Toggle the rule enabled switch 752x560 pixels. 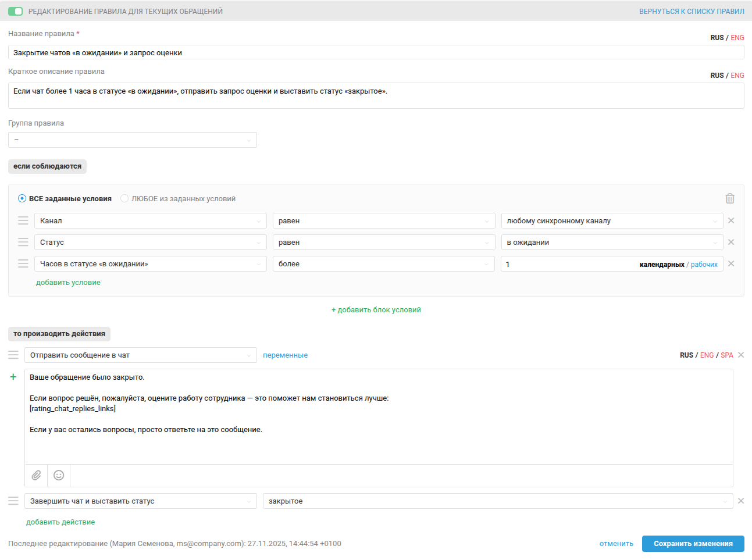(x=16, y=11)
